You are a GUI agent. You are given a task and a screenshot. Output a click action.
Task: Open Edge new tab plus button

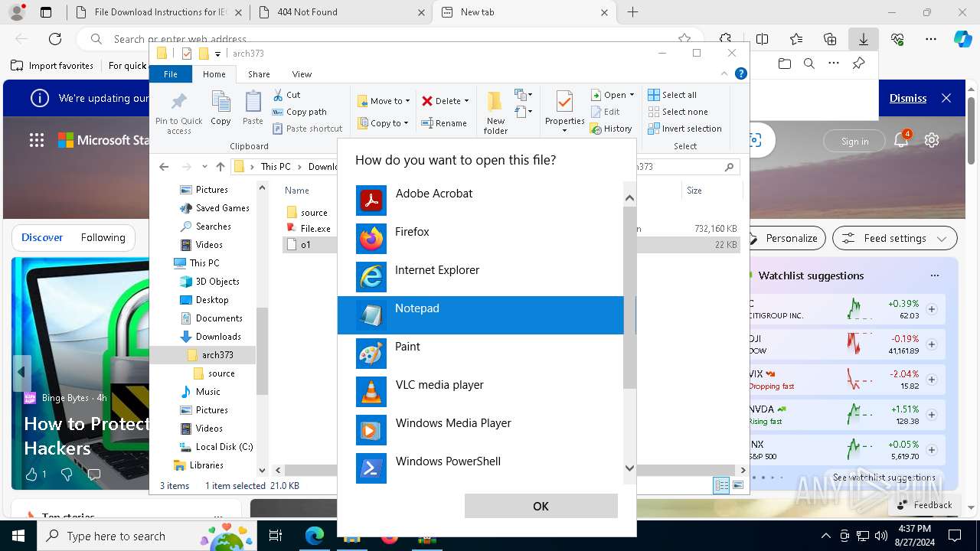tap(632, 12)
